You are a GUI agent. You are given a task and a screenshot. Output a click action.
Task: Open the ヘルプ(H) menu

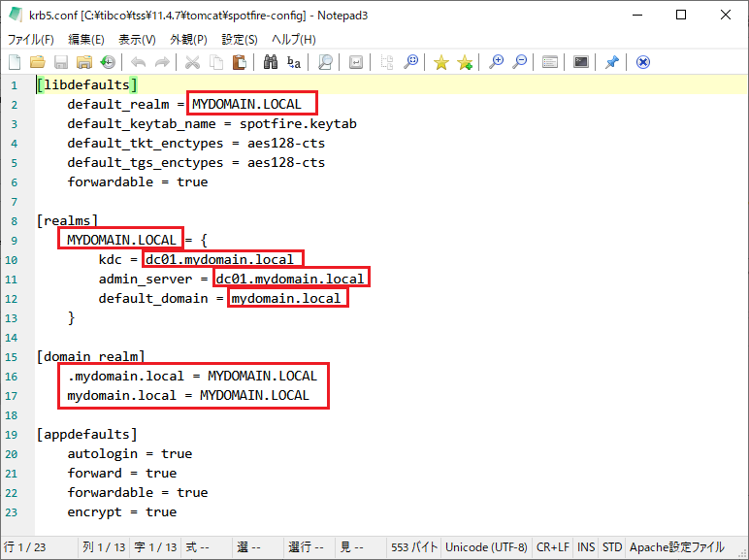[x=294, y=39]
